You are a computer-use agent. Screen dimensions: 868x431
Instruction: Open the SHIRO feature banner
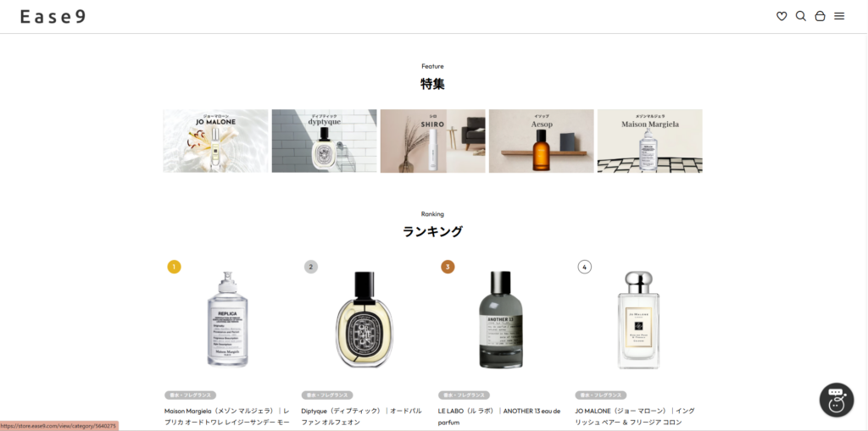(432, 141)
